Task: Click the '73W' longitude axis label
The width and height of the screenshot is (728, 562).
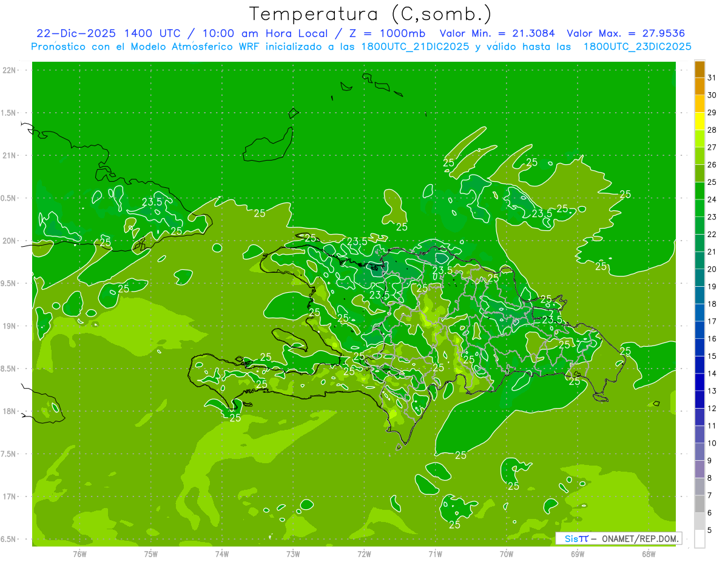Action: click(293, 554)
